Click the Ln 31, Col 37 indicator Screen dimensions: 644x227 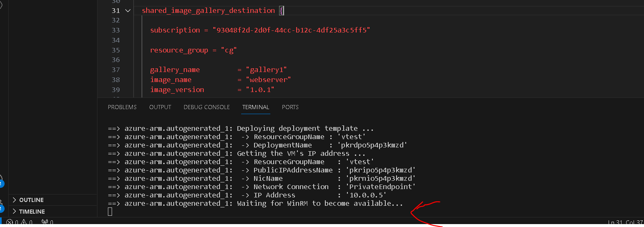click(x=625, y=223)
